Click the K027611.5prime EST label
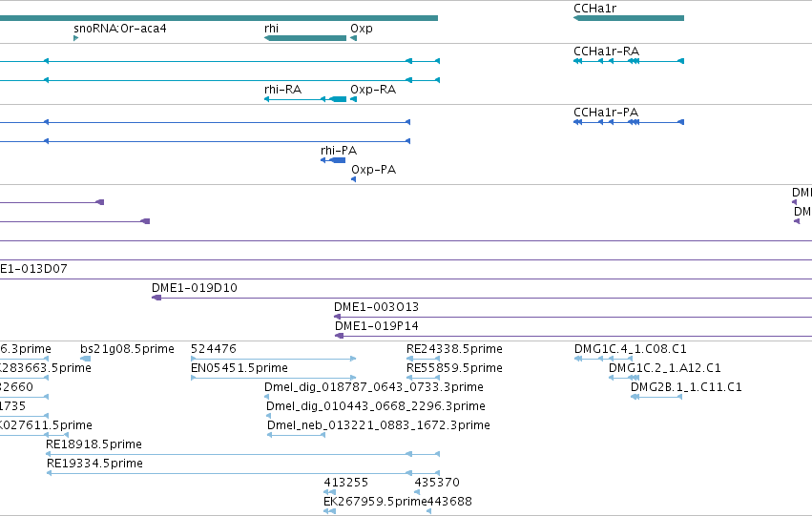The width and height of the screenshot is (812, 516). (46, 425)
